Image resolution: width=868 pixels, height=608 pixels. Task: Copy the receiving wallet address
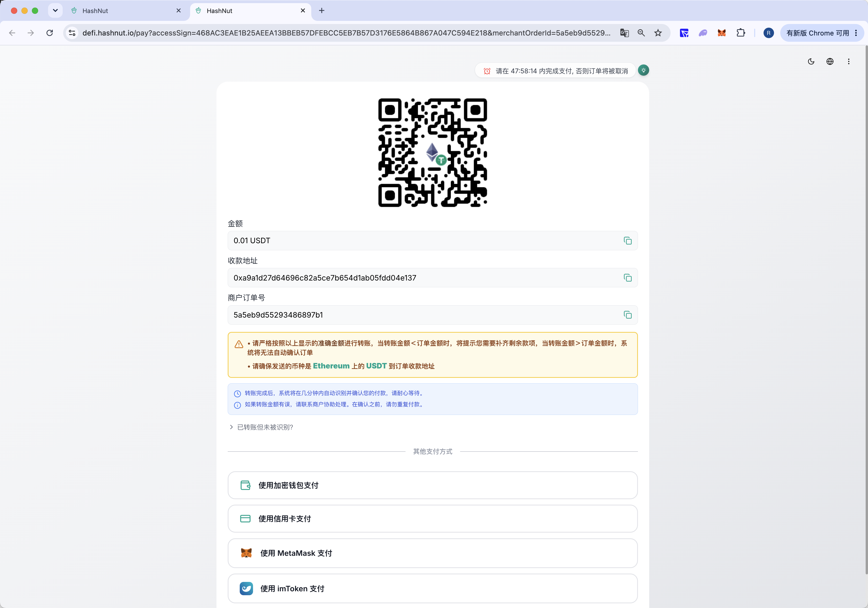(627, 278)
